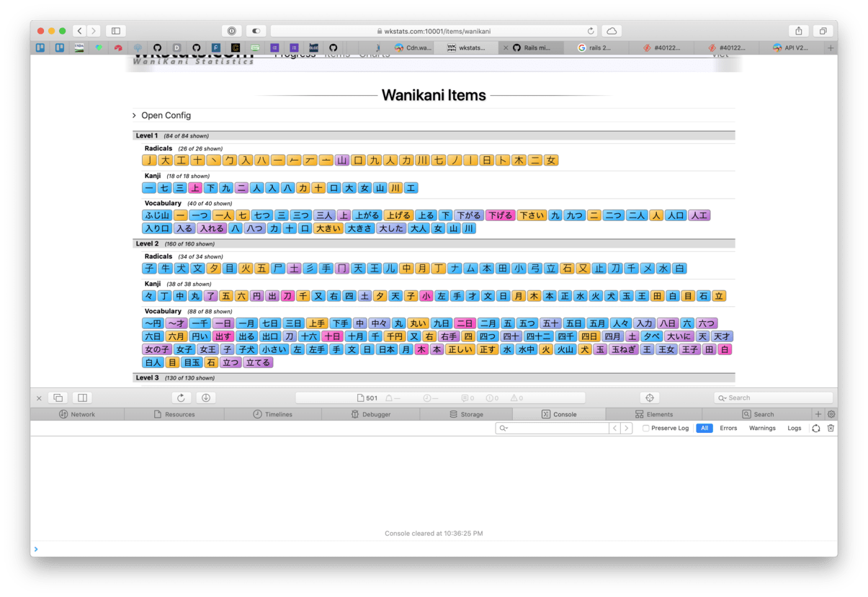The image size is (868, 597).
Task: Filter console to Logs
Action: [794, 428]
